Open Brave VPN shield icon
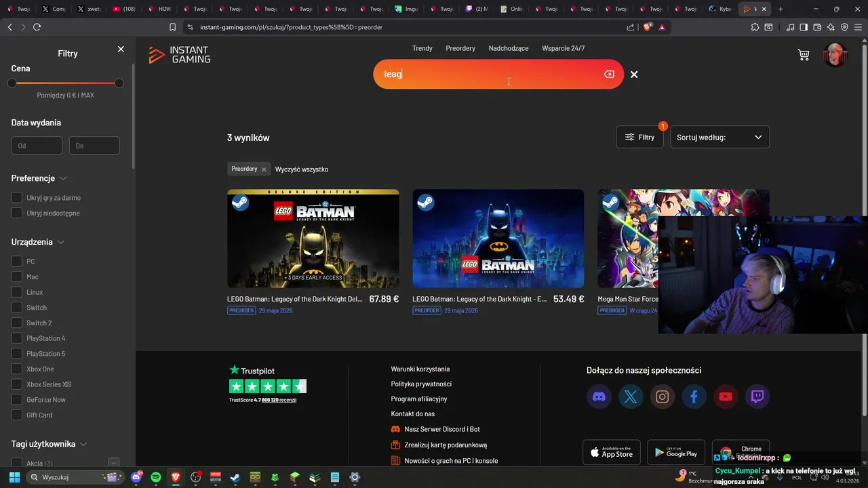Viewport: 868px width, 488px height. (x=844, y=27)
